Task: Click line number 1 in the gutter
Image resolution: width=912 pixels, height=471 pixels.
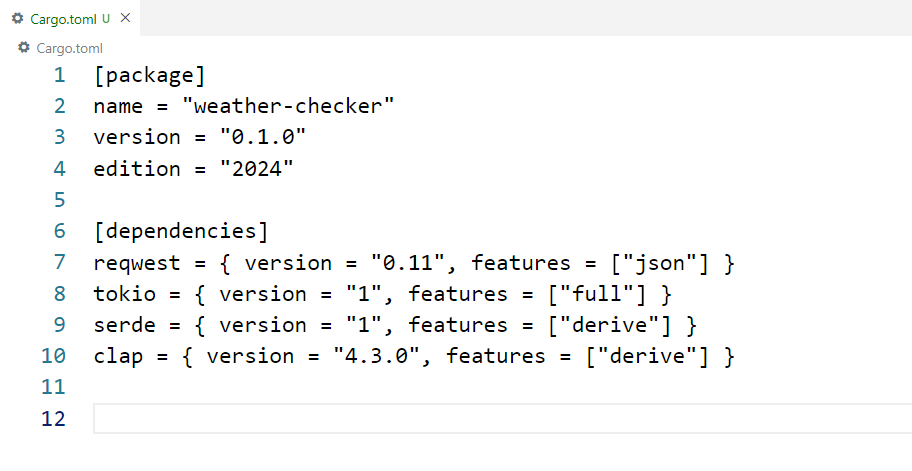Action: (x=59, y=75)
